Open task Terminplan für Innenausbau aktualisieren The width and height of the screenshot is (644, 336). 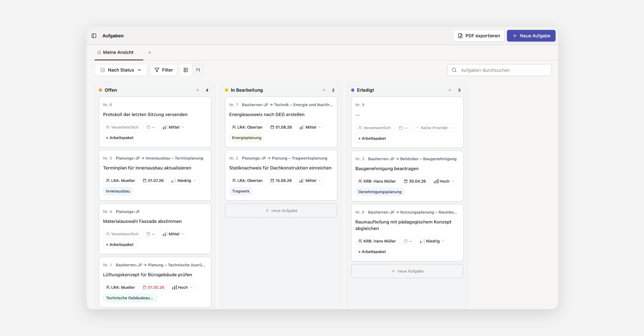coord(147,168)
